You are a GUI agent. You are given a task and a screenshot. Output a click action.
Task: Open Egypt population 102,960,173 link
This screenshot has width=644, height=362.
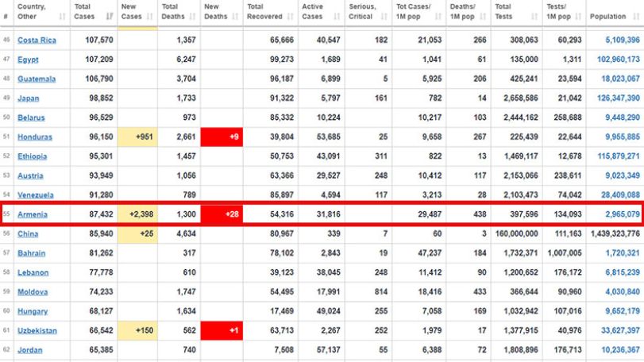(619, 60)
